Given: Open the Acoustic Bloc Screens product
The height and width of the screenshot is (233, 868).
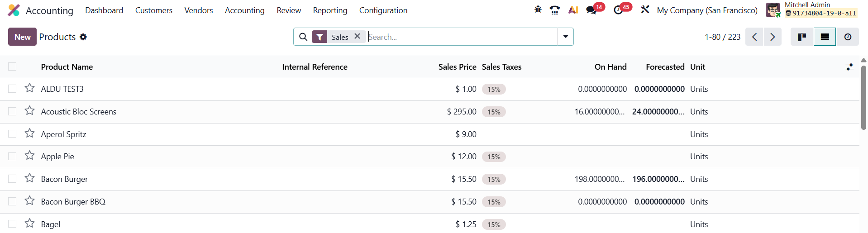Looking at the screenshot, I should point(79,112).
